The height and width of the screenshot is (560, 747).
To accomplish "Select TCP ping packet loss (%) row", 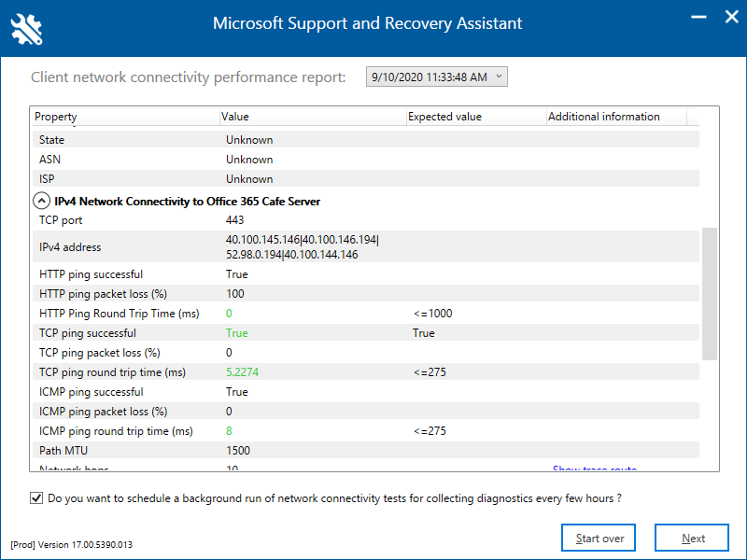I will (366, 353).
